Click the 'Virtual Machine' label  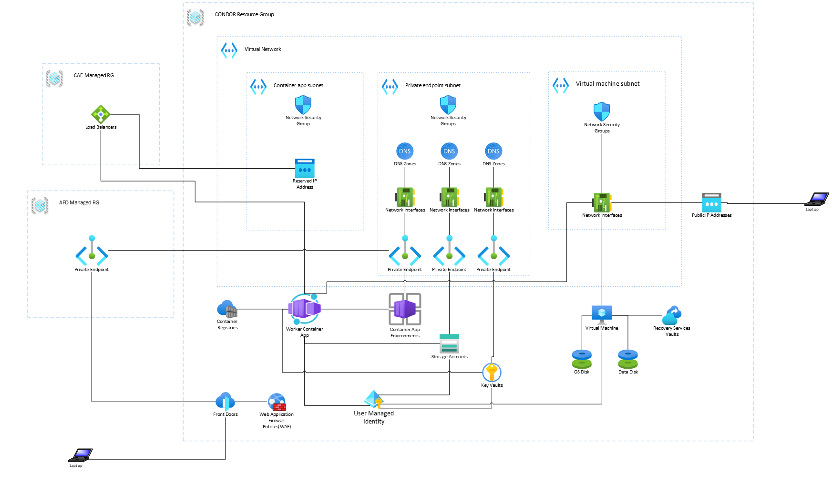tap(602, 328)
